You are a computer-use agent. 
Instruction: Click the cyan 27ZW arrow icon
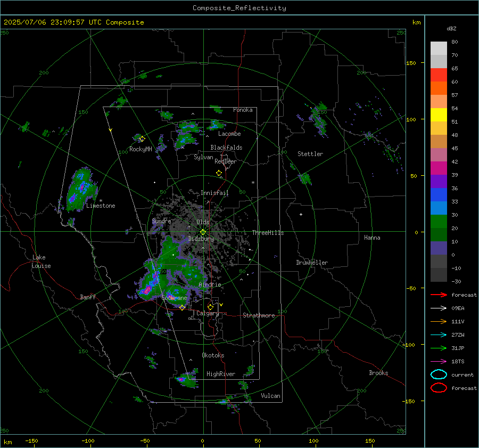click(x=439, y=335)
